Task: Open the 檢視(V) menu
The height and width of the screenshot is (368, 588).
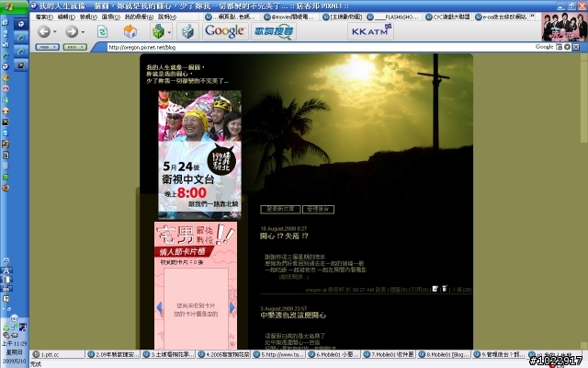Action: pyautogui.click(x=88, y=17)
